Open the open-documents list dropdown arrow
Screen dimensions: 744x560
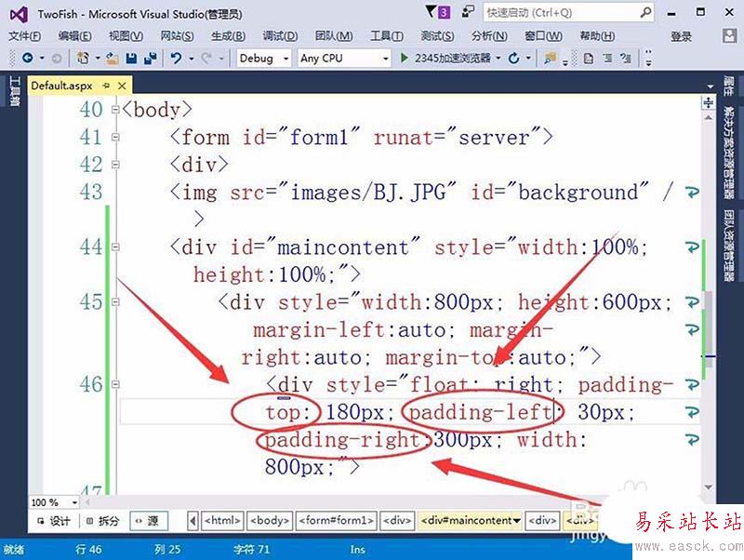(x=710, y=87)
